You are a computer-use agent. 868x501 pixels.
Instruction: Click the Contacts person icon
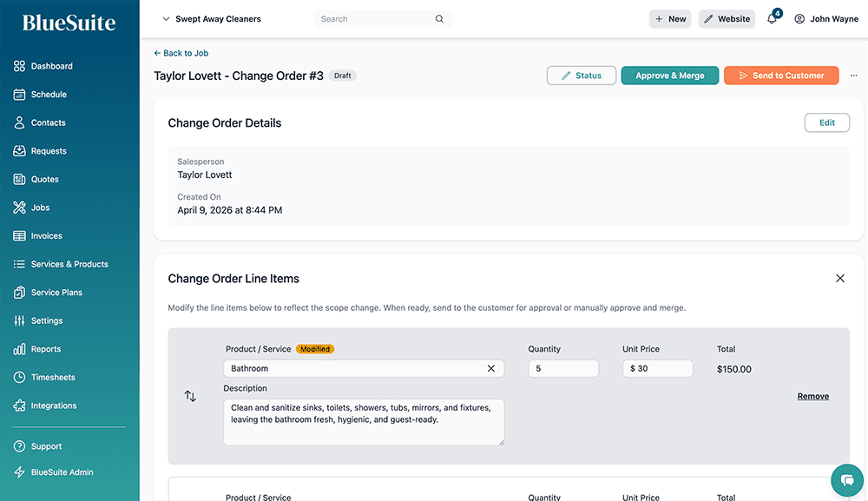(x=19, y=122)
